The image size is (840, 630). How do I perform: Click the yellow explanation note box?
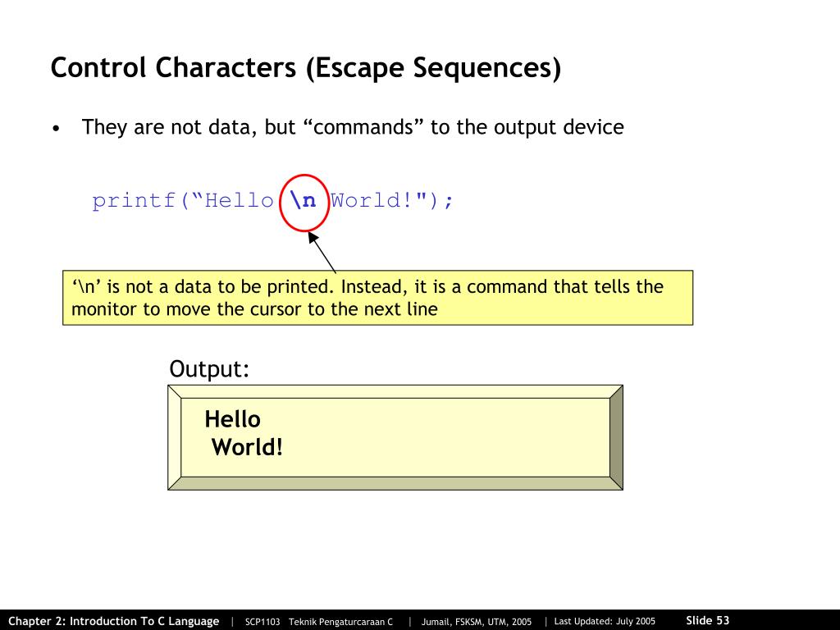coord(377,298)
